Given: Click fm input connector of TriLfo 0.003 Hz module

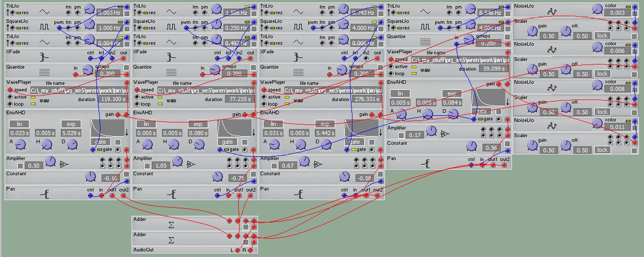Looking at the screenshot, I should click(69, 13).
